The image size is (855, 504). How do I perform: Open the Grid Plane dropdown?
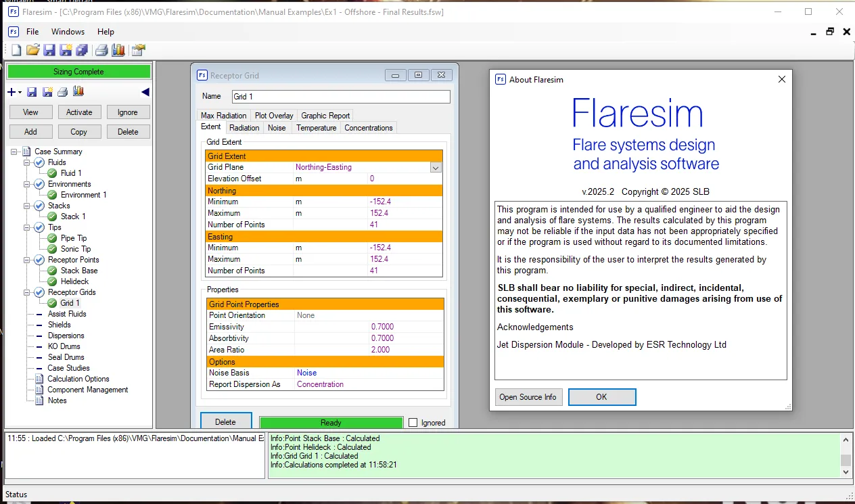pyautogui.click(x=436, y=168)
